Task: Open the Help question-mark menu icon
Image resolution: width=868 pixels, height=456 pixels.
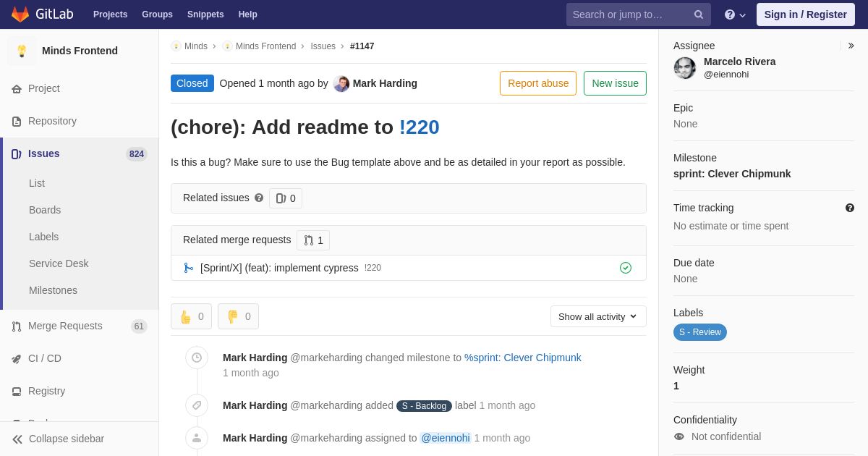Action: (730, 14)
